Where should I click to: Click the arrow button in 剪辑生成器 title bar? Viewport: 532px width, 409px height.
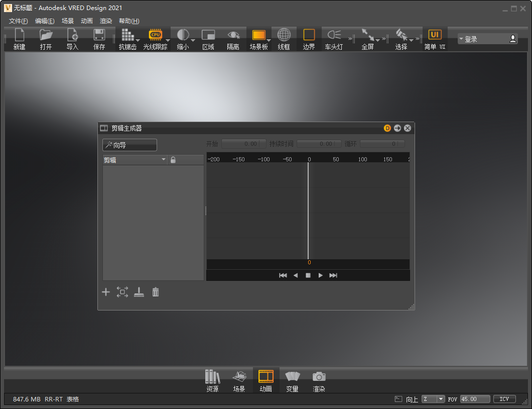pyautogui.click(x=397, y=128)
